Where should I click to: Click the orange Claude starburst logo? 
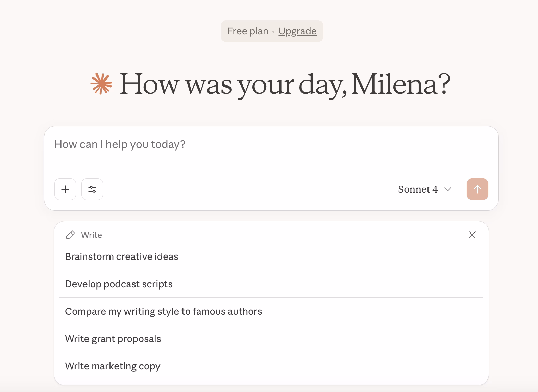tap(101, 83)
